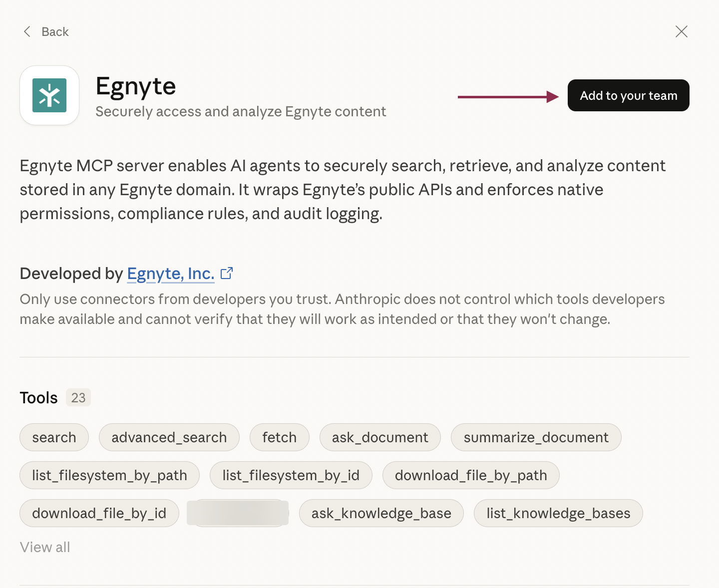The height and width of the screenshot is (588, 719).
Task: Select the search tool chip
Action: pos(54,437)
